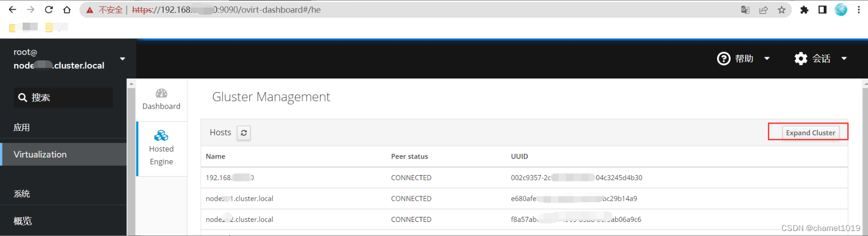Screen dimensions: 868x236
Task: Click the Name column header
Action: [215, 156]
